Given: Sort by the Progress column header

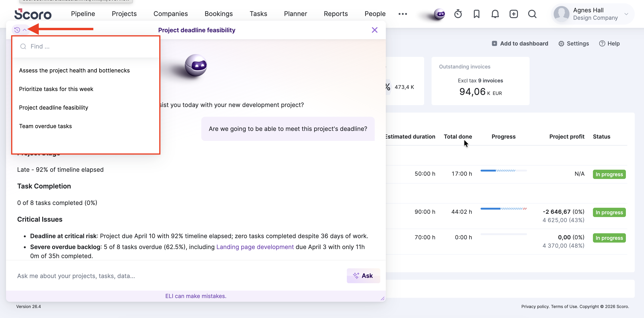Looking at the screenshot, I should click(x=504, y=136).
